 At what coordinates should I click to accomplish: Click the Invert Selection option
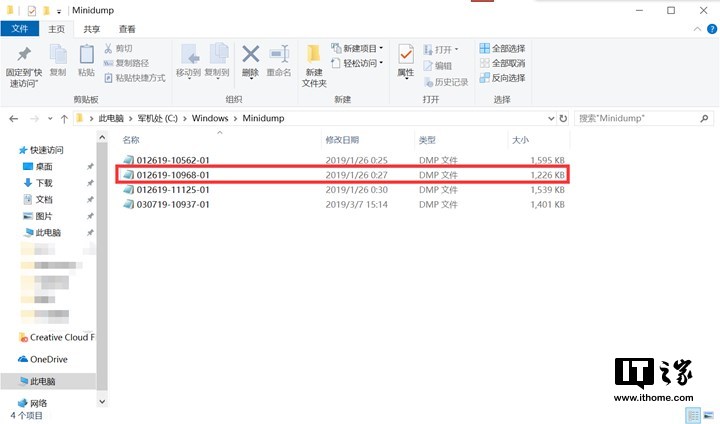(502, 78)
